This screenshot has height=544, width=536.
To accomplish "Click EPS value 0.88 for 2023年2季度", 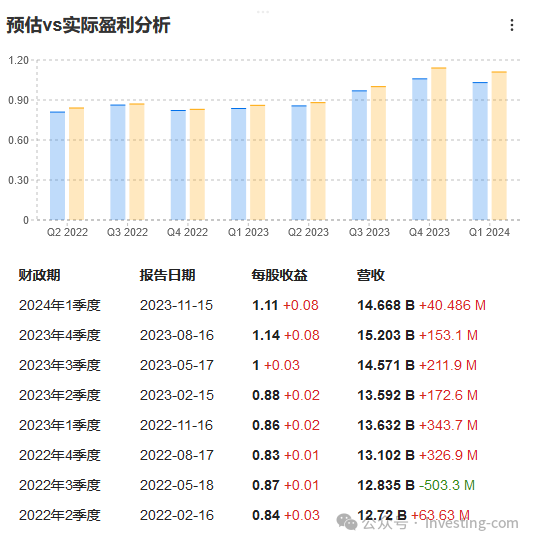I will coord(266,395).
